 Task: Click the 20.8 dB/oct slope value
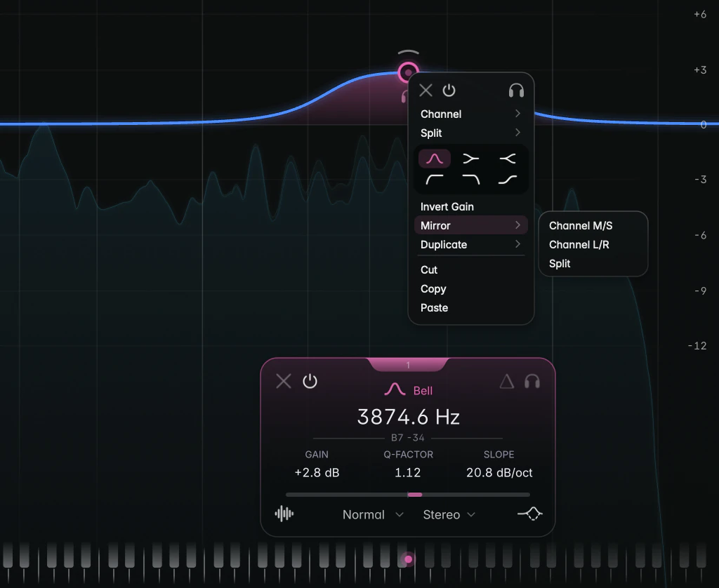pyautogui.click(x=499, y=472)
